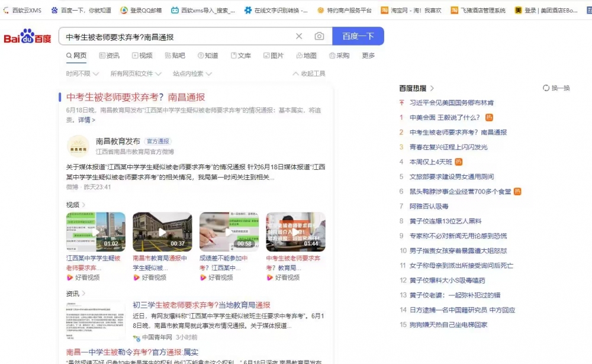Refresh hot searches with the 换一换 icon

546,88
